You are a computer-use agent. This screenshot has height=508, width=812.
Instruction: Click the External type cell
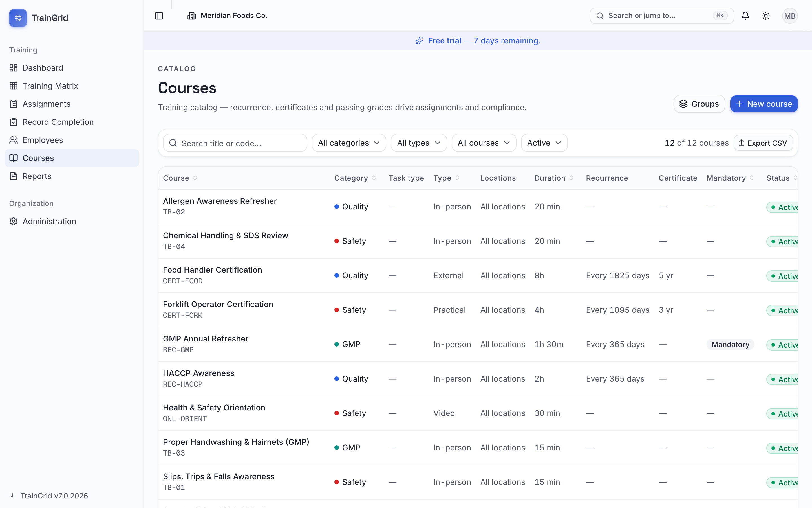(448, 275)
